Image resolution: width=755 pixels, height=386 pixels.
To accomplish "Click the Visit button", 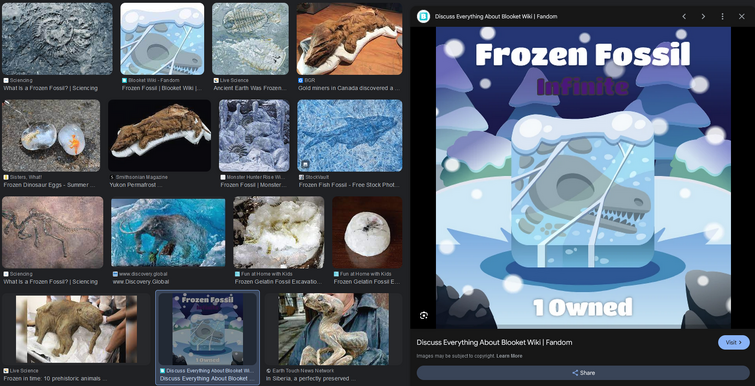I will (734, 342).
